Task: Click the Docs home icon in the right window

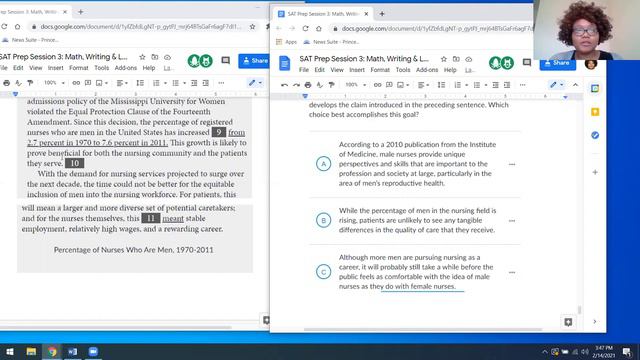Action: tap(284, 63)
